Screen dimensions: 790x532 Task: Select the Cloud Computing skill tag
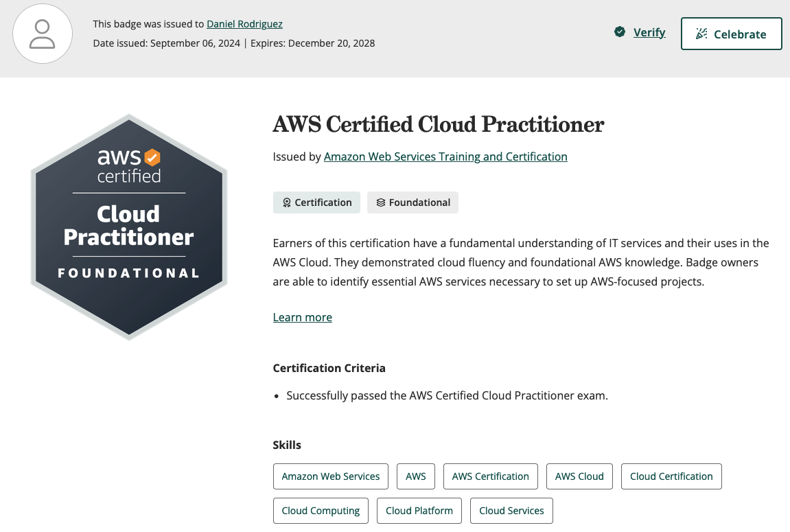(321, 511)
